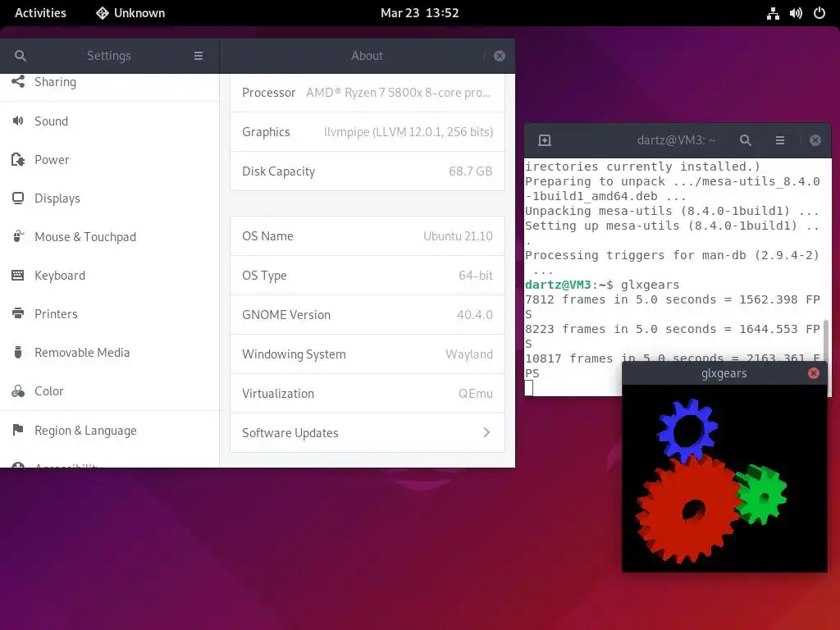Viewport: 840px width, 630px height.
Task: Go to Displays settings
Action: pos(110,199)
